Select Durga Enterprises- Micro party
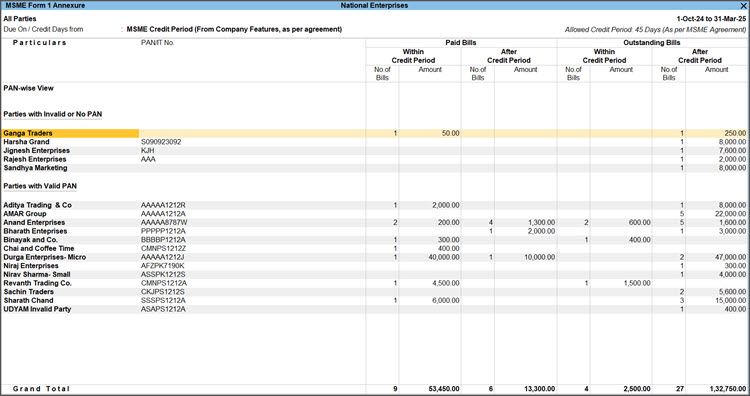 pos(45,257)
